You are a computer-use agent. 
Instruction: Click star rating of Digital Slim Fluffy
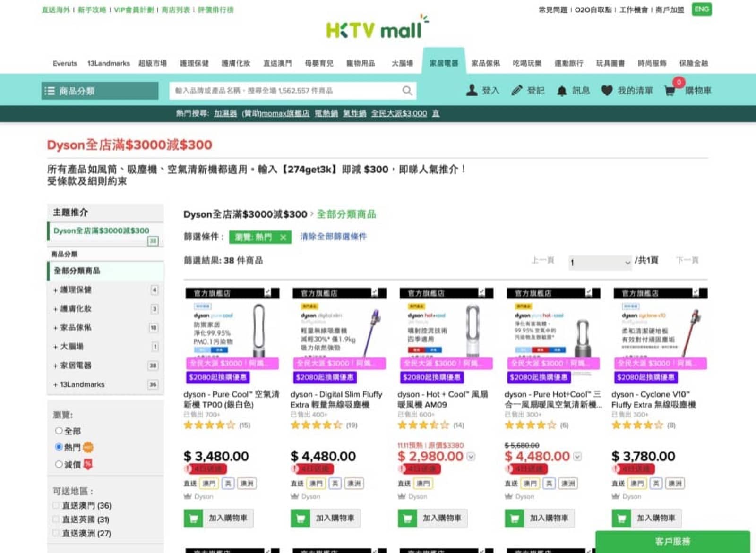(316, 425)
